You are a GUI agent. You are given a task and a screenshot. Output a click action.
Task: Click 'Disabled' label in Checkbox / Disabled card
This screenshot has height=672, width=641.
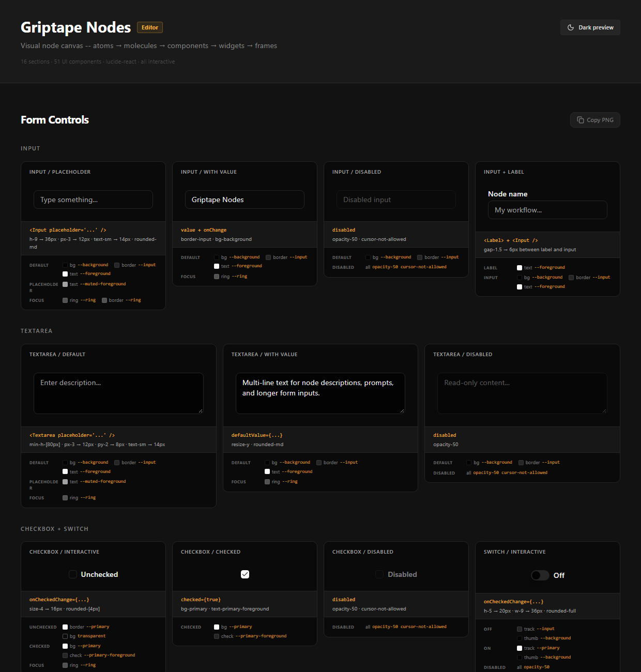coord(402,574)
